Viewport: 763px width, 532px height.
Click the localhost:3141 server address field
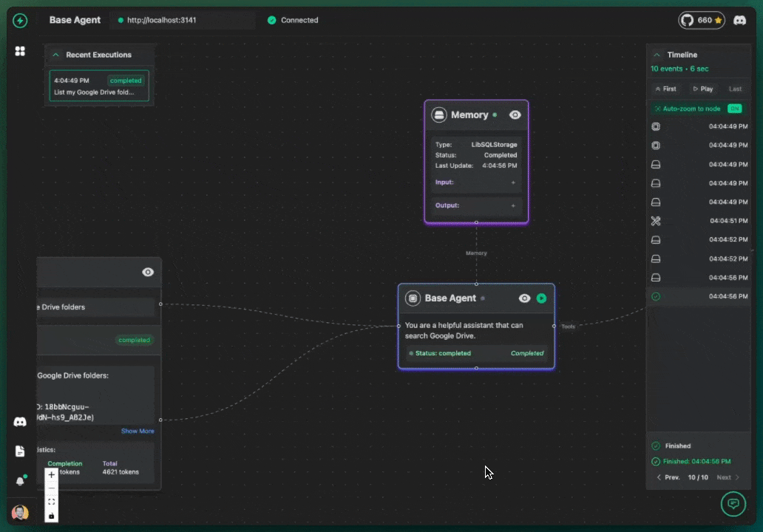183,20
